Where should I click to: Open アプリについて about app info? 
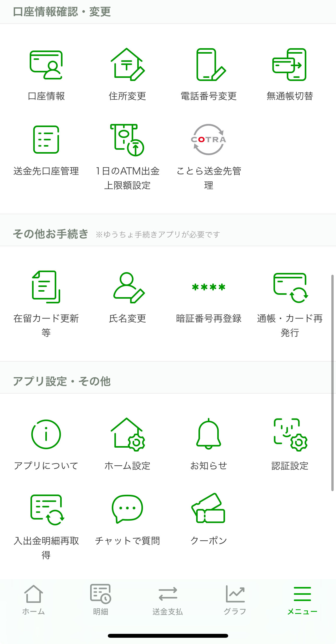pos(46,434)
